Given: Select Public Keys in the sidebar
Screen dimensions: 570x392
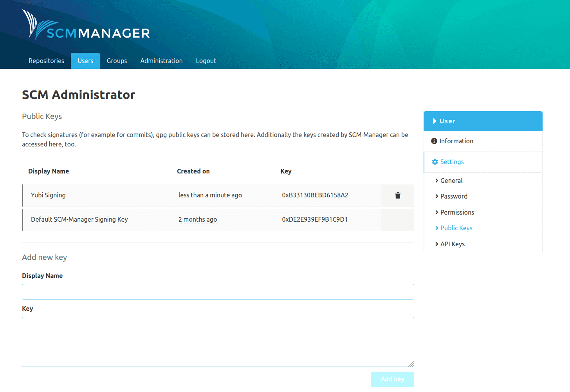Looking at the screenshot, I should pyautogui.click(x=456, y=228).
